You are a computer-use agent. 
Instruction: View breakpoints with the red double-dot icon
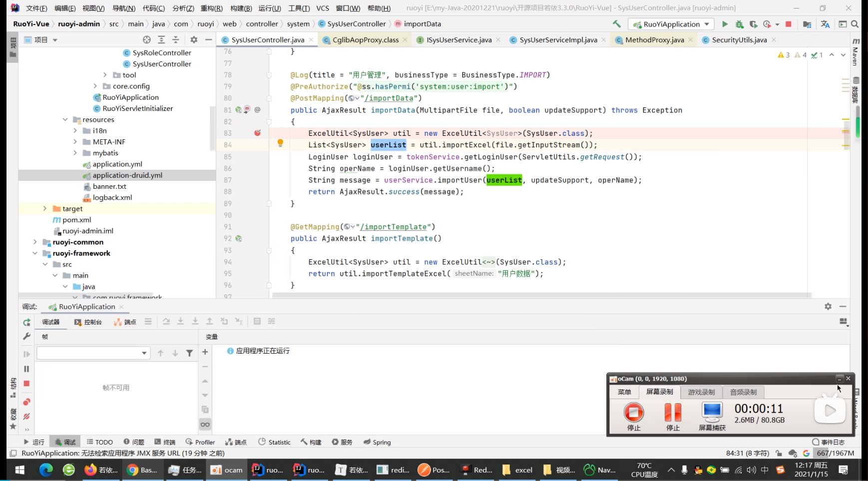point(27,402)
